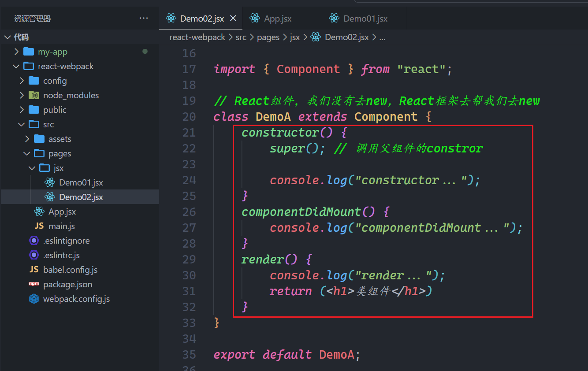Click the React icon on Demo02.jsx tab
Viewport: 588px width, 371px height.
point(171,18)
